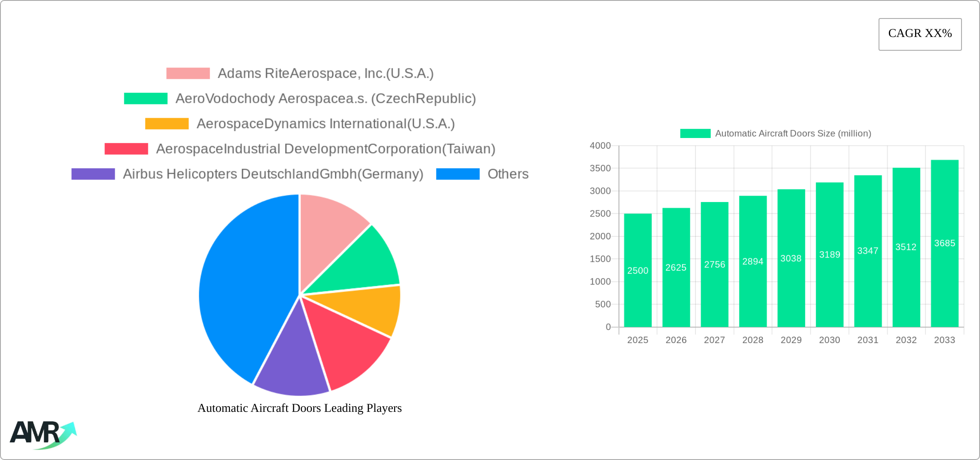Click the 2032 x-axis label
This screenshot has width=980, height=460.
(x=906, y=340)
